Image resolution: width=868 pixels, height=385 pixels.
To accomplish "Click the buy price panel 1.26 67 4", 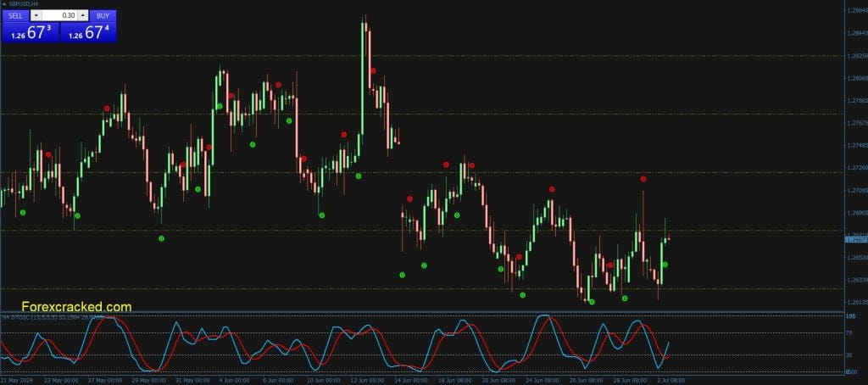I will click(x=88, y=32).
